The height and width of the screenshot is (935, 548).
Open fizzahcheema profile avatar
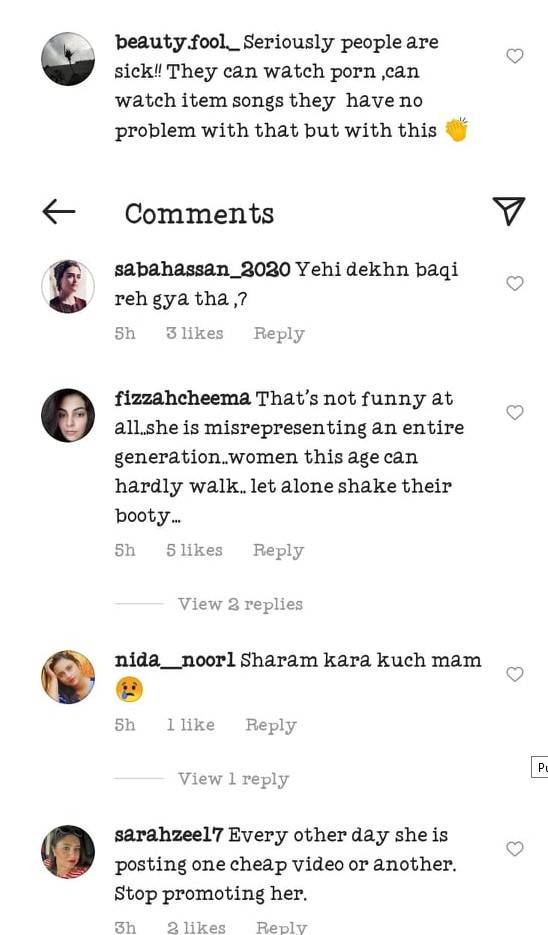68,415
